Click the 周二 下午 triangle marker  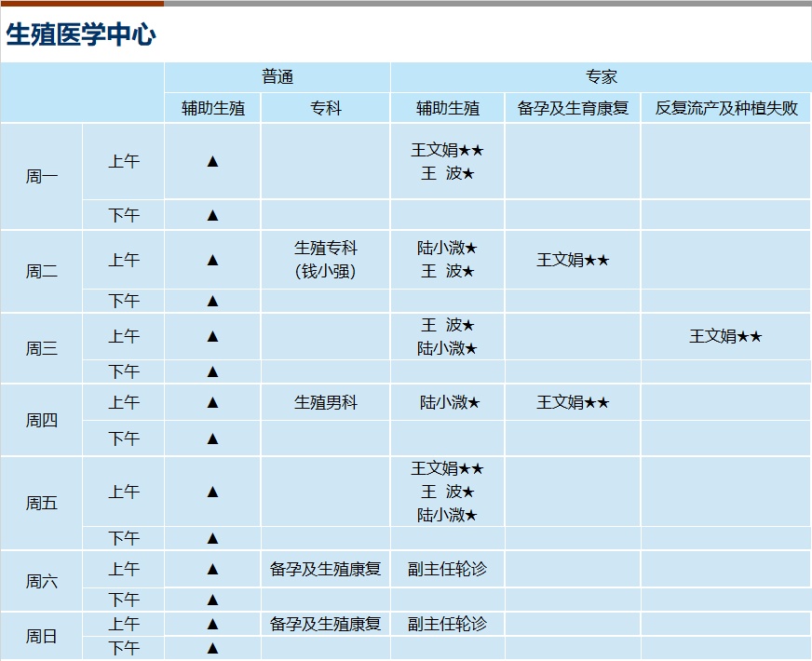(x=213, y=301)
